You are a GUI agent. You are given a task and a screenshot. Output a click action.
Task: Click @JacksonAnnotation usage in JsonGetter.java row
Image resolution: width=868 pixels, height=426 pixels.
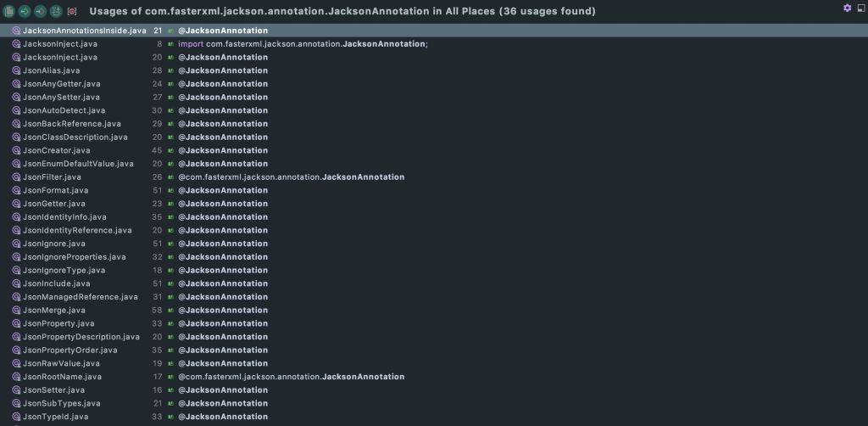(223, 204)
